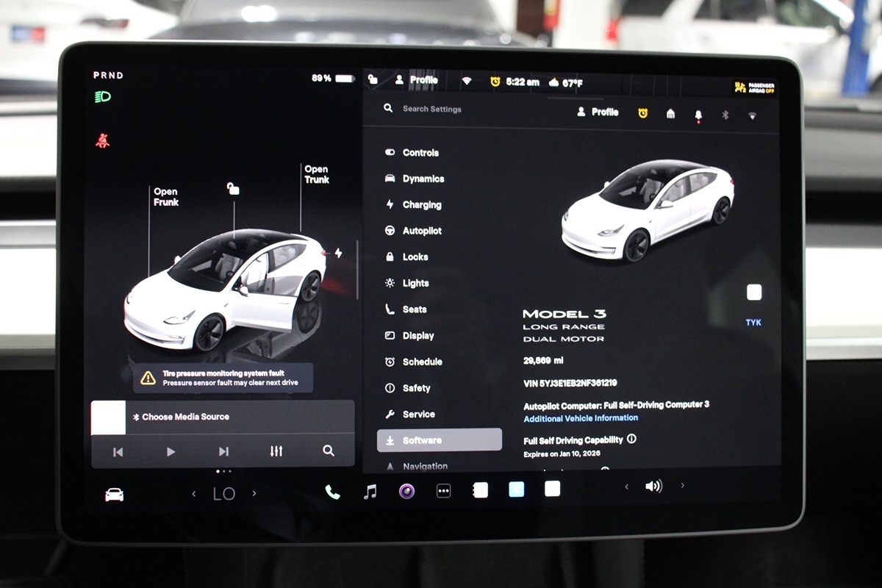Raise volume with right chevron
The width and height of the screenshot is (882, 588).
[x=682, y=486]
